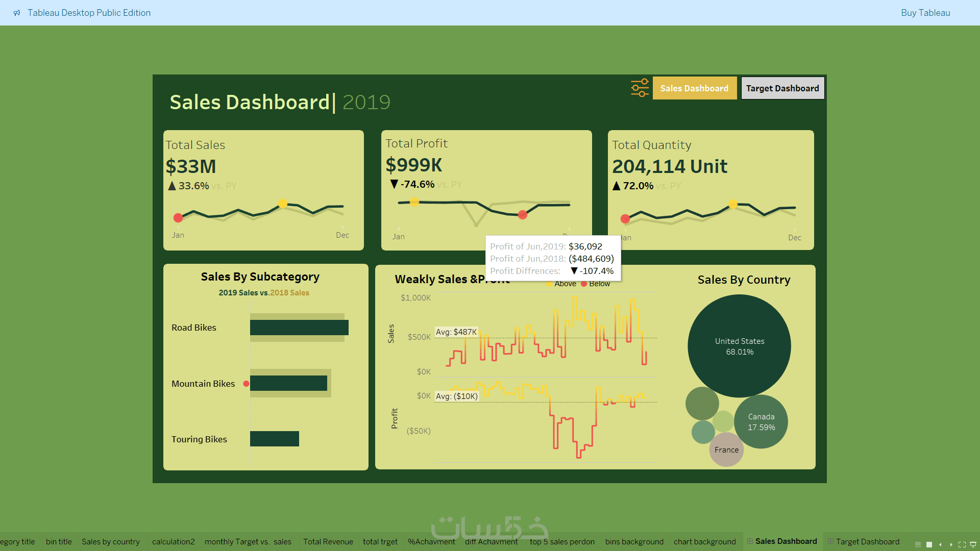Go to next sheet arrow
980x551 pixels.
[951, 544]
